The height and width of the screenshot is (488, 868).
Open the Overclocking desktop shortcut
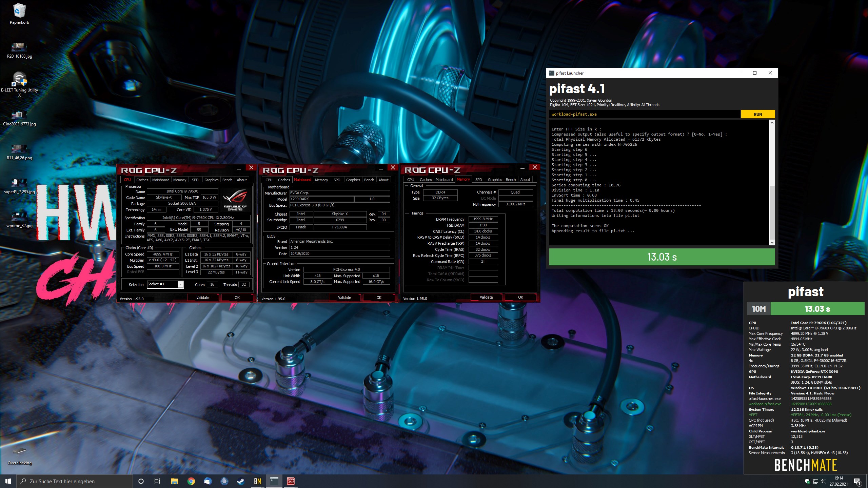19,456
